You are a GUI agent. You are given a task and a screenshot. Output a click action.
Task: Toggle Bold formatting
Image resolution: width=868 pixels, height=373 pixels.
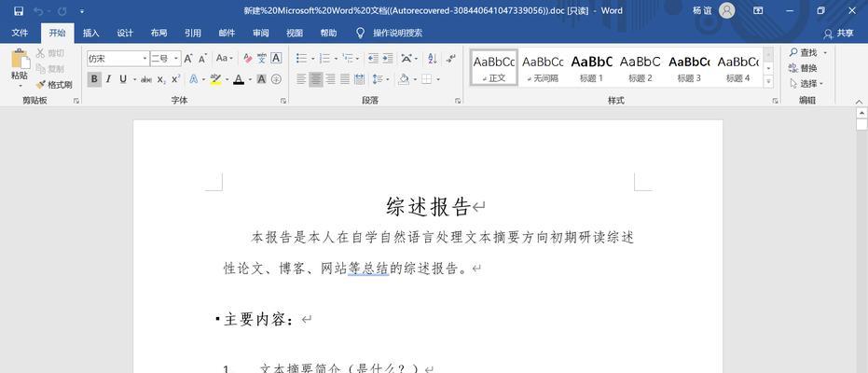pos(94,79)
